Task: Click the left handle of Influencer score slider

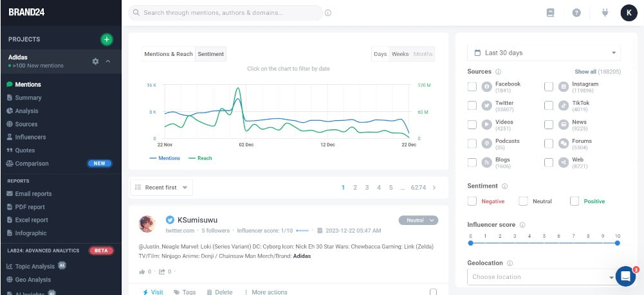Action: pos(471,244)
